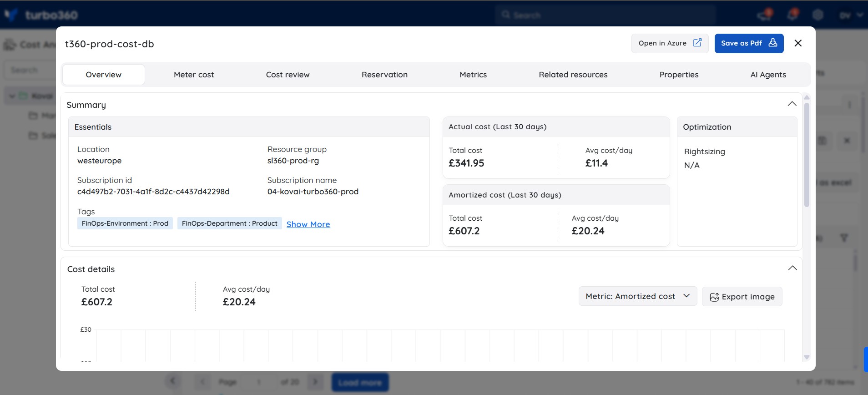Click the Amortized cost (Last 30 days) header
This screenshot has width=868, height=395.
coord(556,195)
